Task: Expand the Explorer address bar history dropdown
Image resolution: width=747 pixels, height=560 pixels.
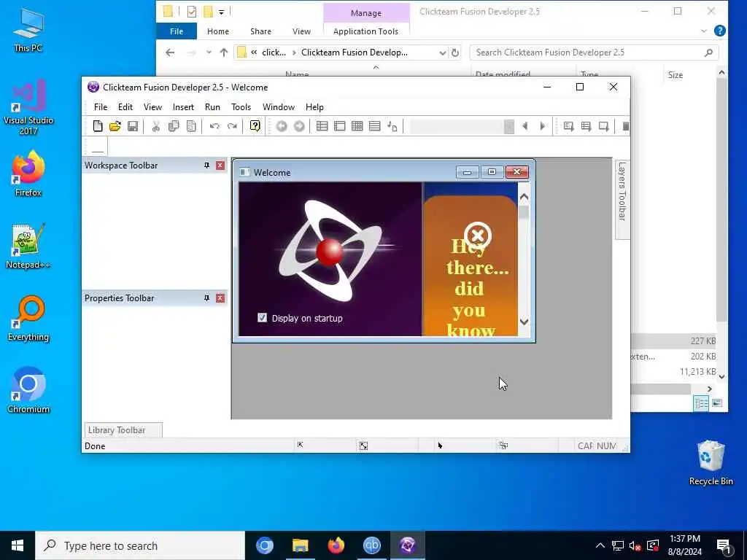Action: click(x=443, y=52)
